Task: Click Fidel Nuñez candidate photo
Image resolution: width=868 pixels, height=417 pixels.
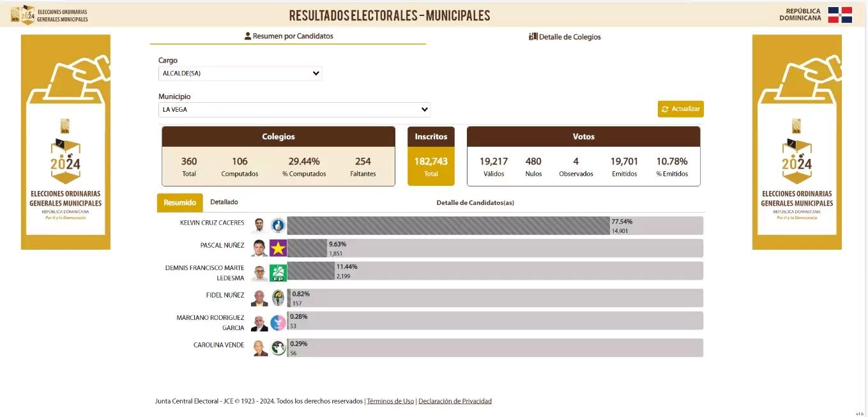Action: pyautogui.click(x=259, y=298)
